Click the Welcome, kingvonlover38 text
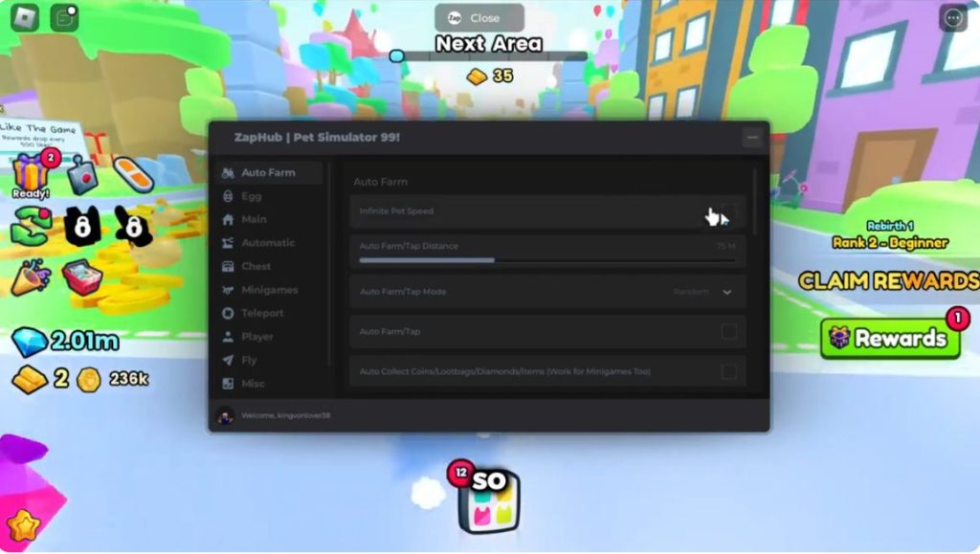The image size is (980, 554). click(285, 415)
